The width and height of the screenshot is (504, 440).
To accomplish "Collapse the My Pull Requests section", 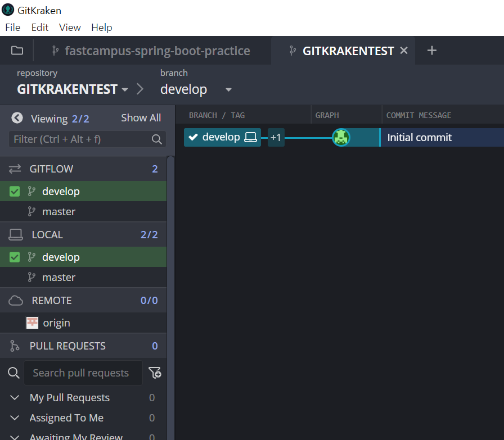I will click(15, 398).
